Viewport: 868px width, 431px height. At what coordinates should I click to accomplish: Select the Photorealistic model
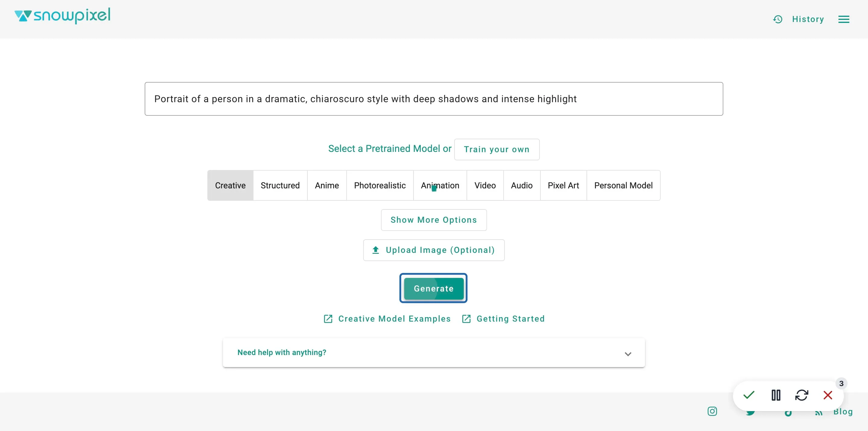tap(380, 185)
